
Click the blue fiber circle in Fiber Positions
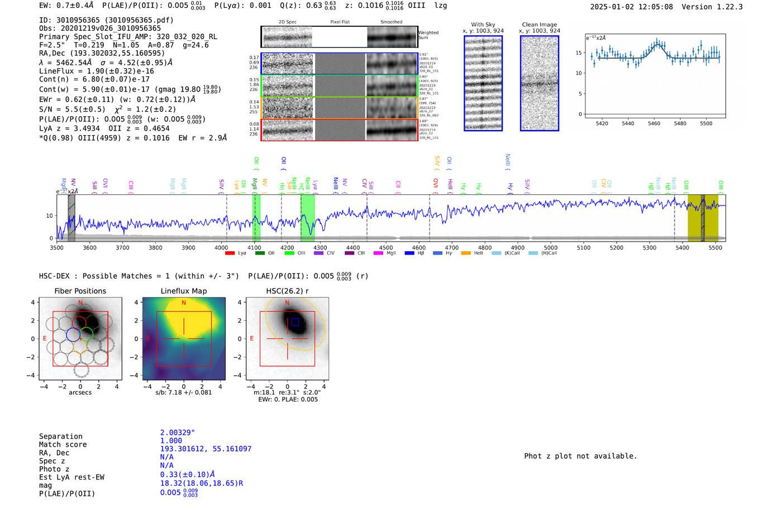point(73,334)
